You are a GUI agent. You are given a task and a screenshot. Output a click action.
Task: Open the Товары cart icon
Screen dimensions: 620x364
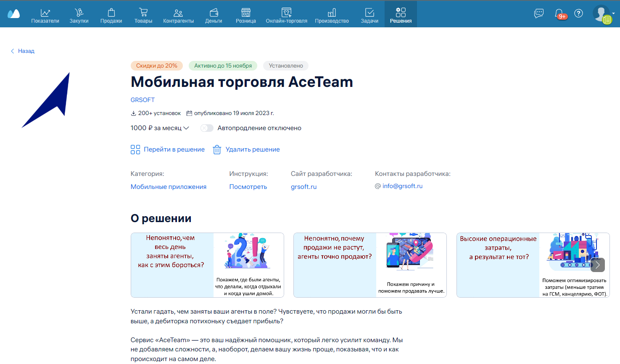[x=143, y=13]
